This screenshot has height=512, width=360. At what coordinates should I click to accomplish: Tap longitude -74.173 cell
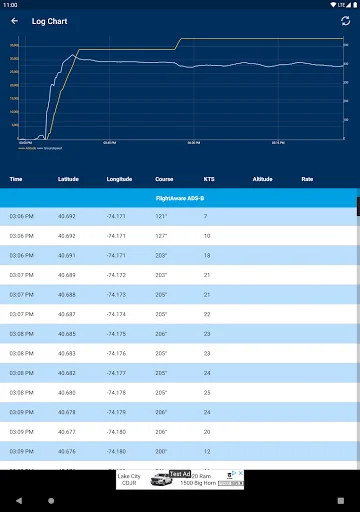point(116,295)
